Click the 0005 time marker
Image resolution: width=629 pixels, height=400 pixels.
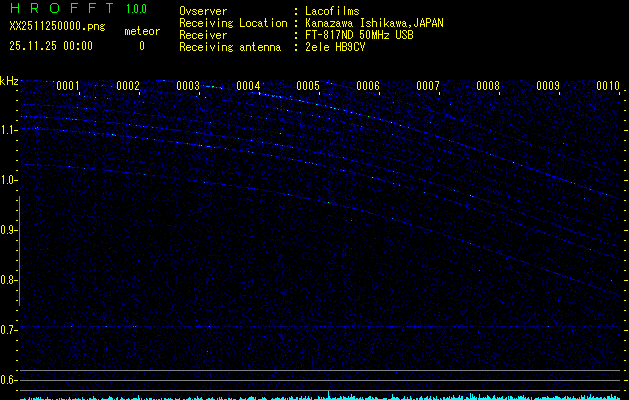[x=308, y=86]
